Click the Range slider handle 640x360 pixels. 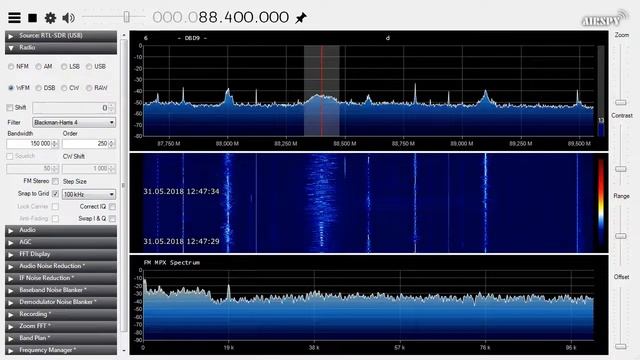click(621, 236)
